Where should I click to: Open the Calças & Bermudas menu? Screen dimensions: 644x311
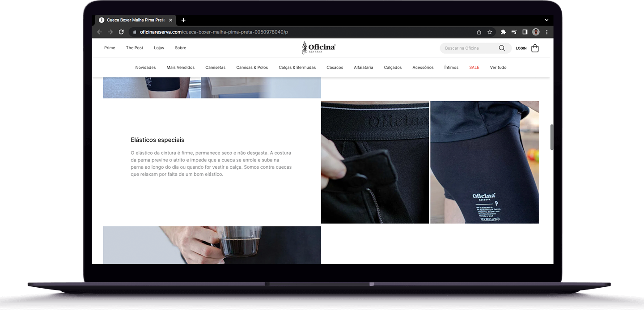pyautogui.click(x=297, y=68)
